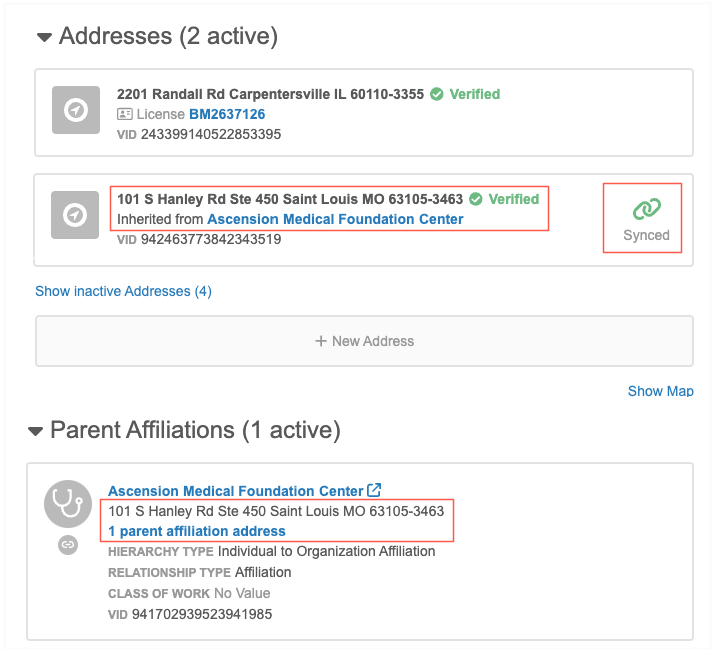
Task: Click the stethoscope icon in Parent Affiliations
Action: pos(68,505)
